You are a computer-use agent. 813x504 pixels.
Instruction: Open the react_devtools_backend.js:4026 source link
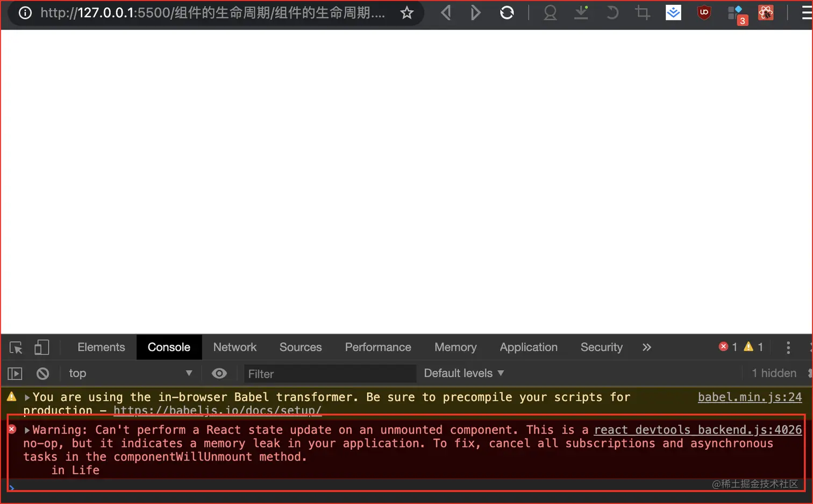698,430
